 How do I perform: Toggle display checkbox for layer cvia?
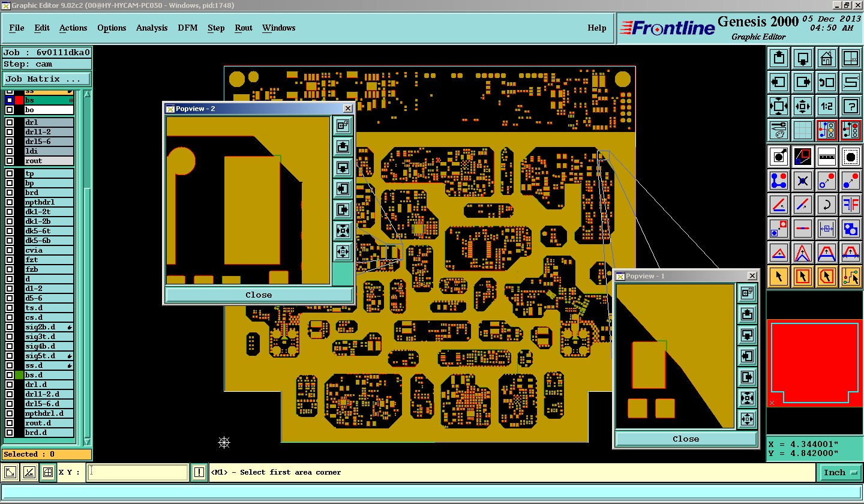click(x=10, y=250)
